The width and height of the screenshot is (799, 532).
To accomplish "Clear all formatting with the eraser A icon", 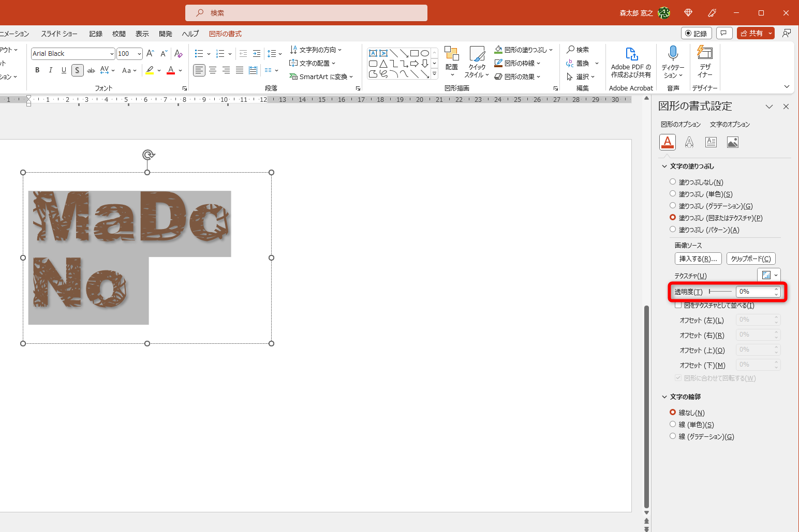I will pyautogui.click(x=179, y=53).
